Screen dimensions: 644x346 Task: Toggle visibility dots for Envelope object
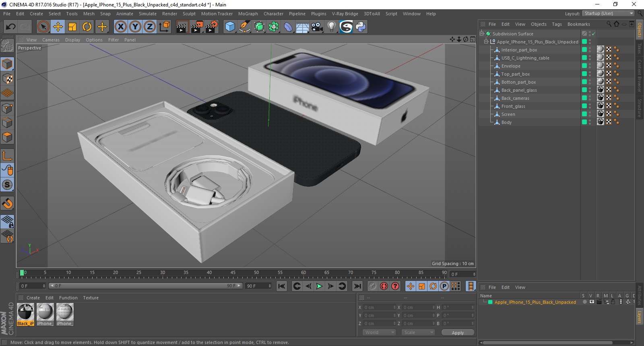pyautogui.click(x=590, y=66)
